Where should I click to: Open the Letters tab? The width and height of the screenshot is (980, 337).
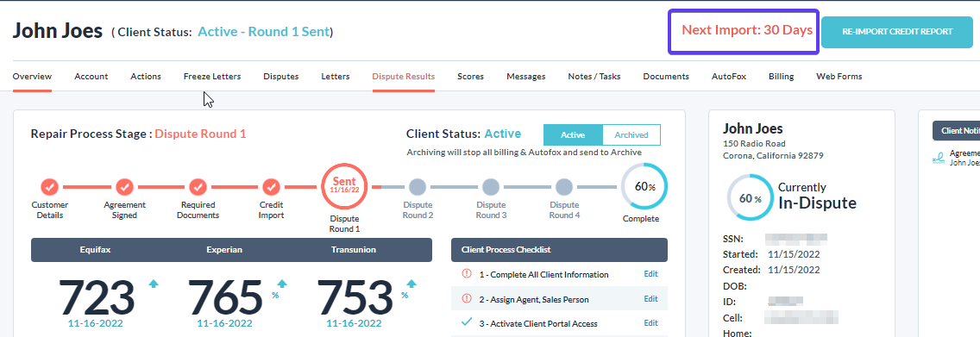[335, 76]
